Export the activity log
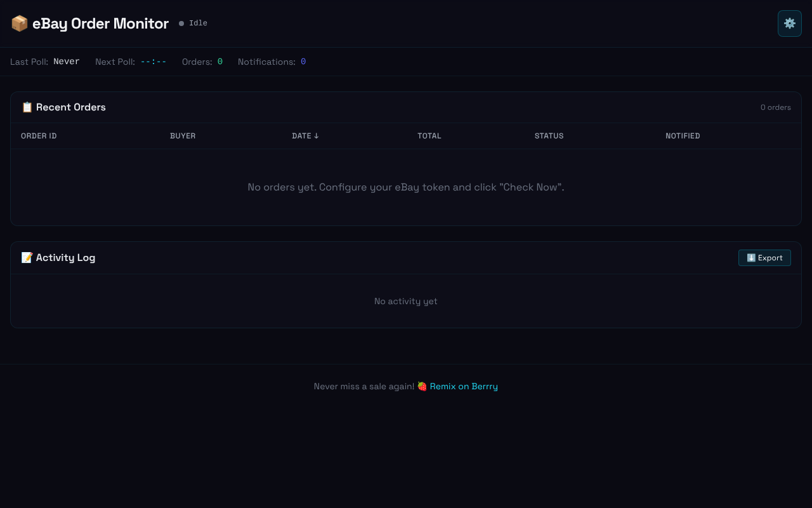 (x=764, y=258)
